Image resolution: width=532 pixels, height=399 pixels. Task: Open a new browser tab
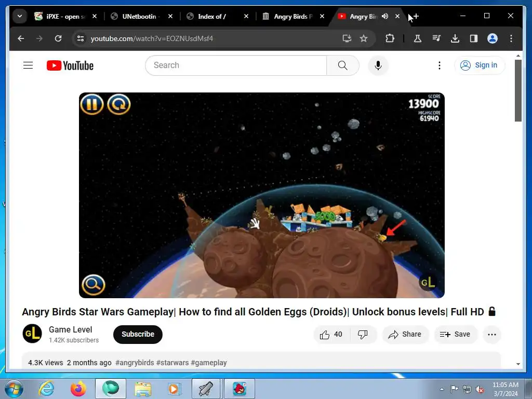tap(416, 16)
